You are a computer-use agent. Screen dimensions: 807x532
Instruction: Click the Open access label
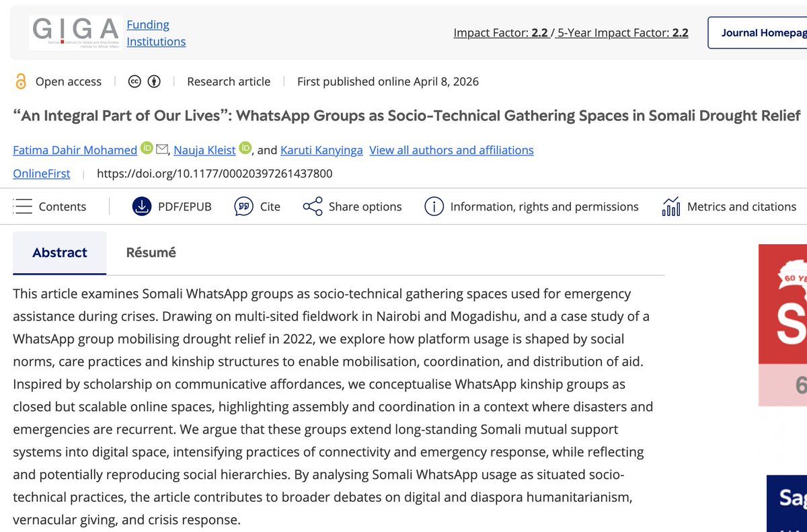click(x=69, y=81)
